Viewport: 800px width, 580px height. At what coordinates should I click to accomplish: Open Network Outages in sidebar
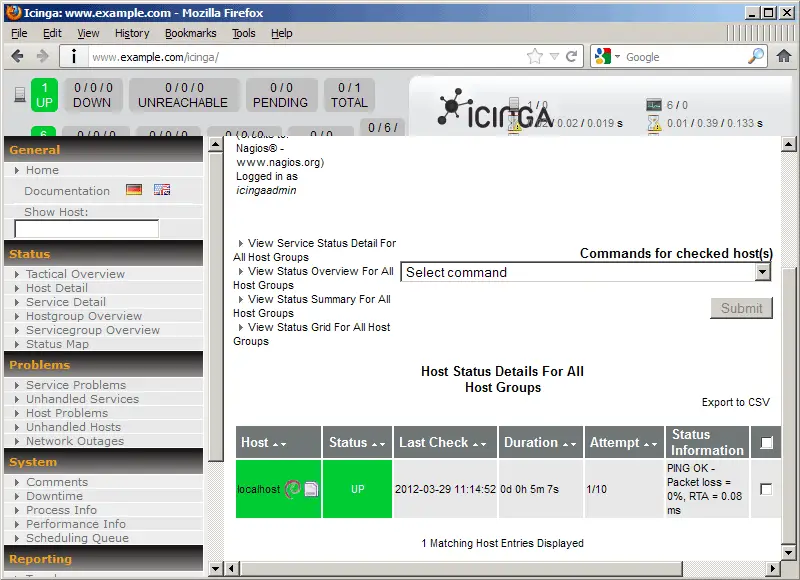75,441
